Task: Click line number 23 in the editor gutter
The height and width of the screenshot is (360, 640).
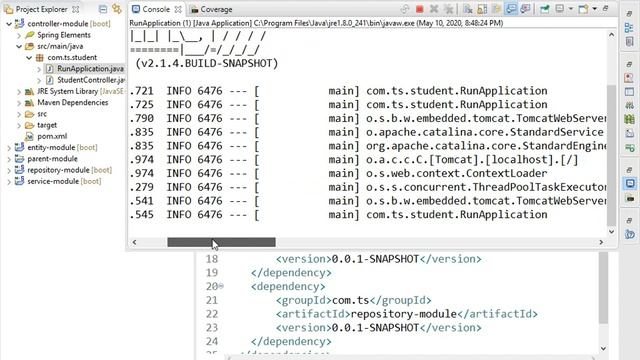Action: pos(211,328)
